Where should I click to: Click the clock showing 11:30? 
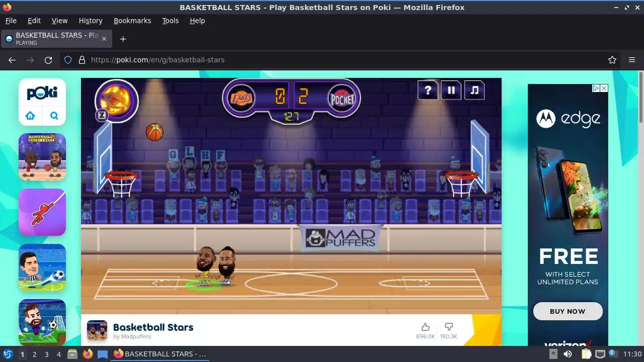(632, 354)
